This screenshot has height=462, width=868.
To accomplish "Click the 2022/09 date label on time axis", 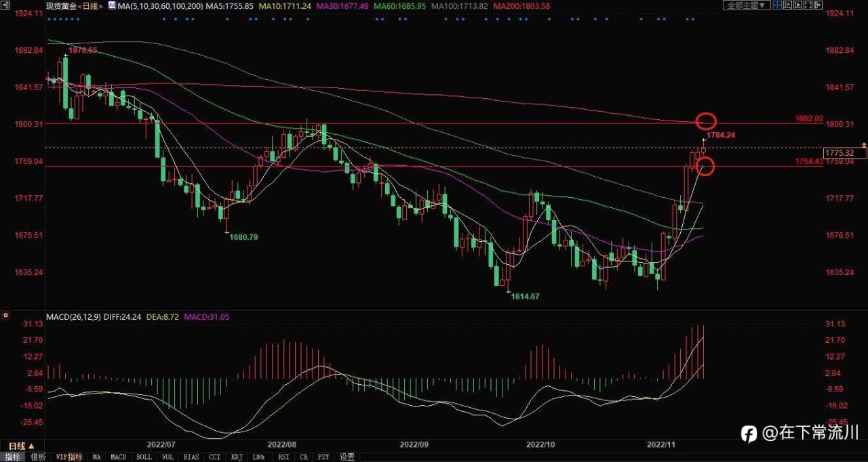I will click(414, 445).
